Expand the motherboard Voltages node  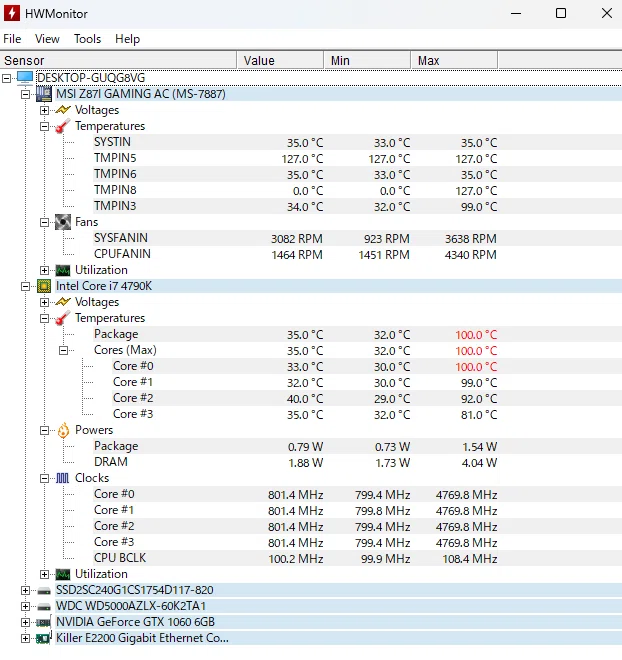44,110
